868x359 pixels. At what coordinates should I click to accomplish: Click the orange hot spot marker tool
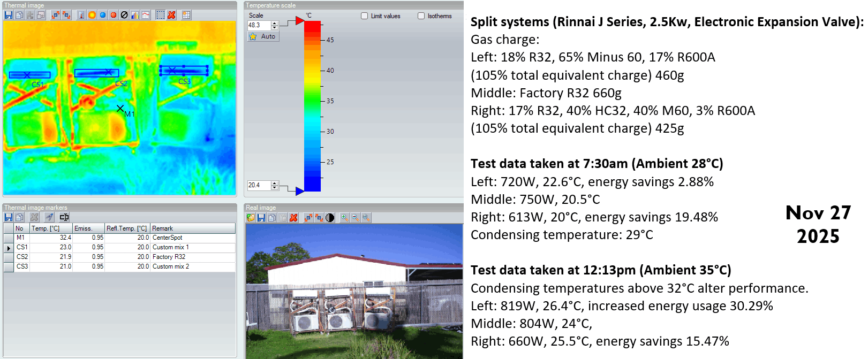click(x=92, y=15)
